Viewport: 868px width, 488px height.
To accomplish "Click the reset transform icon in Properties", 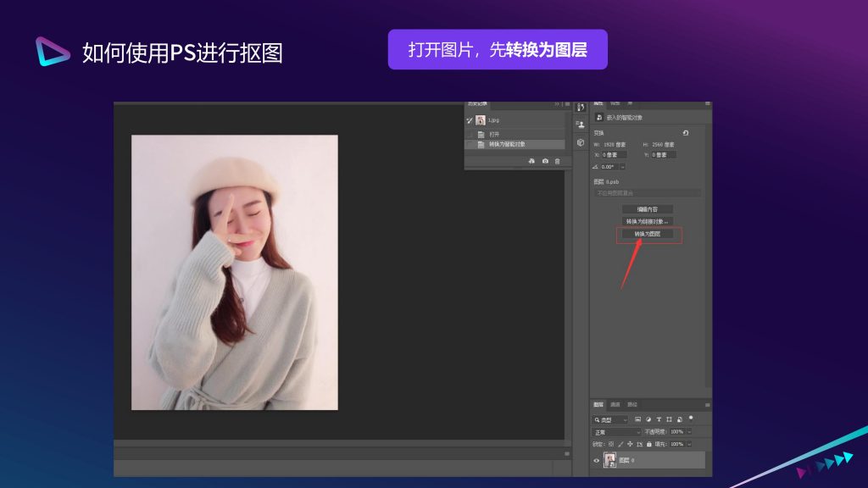I will tap(685, 133).
